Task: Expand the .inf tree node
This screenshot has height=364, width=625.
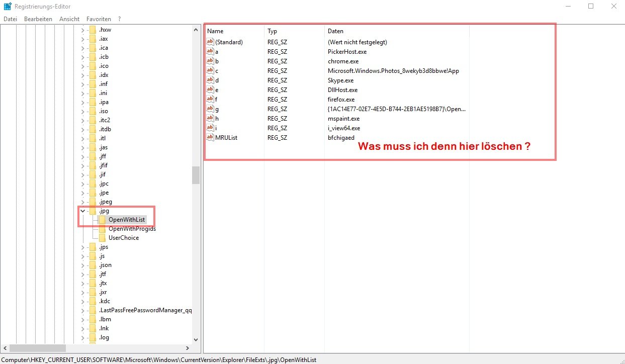Action: pos(83,84)
